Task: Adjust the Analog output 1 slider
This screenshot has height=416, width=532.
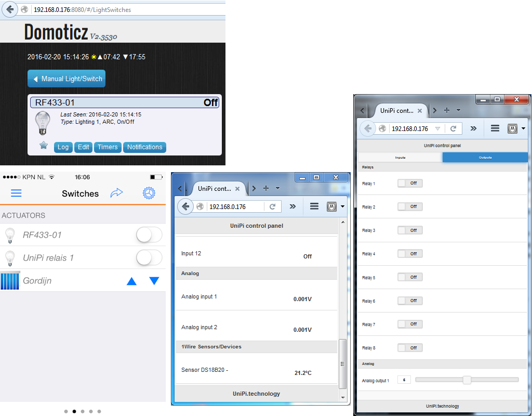Action: [467, 380]
